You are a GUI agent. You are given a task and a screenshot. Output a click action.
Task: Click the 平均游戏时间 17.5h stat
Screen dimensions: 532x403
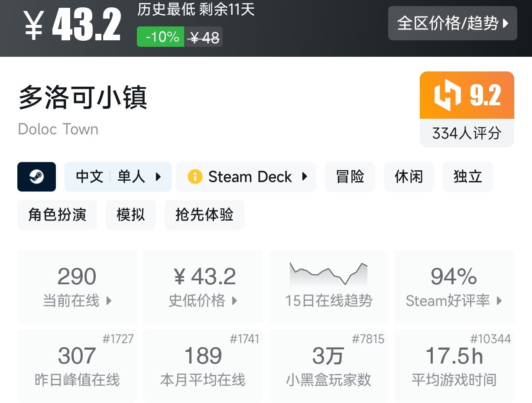click(454, 366)
